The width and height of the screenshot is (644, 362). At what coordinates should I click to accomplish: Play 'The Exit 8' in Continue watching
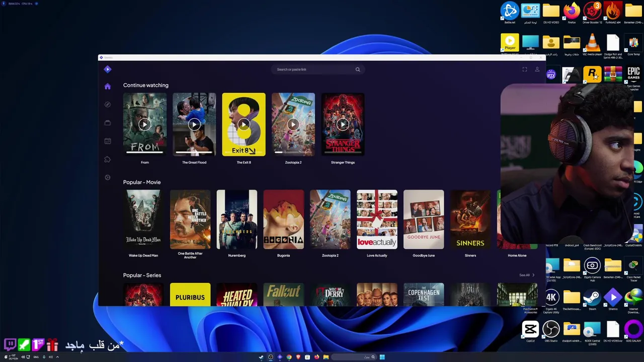(x=244, y=124)
